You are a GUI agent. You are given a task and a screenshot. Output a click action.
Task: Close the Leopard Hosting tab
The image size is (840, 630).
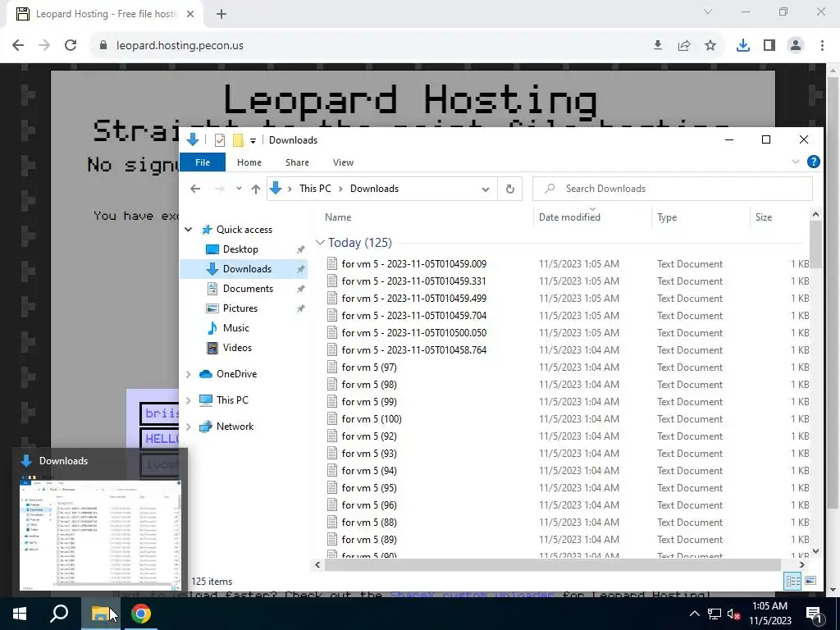[x=190, y=14]
